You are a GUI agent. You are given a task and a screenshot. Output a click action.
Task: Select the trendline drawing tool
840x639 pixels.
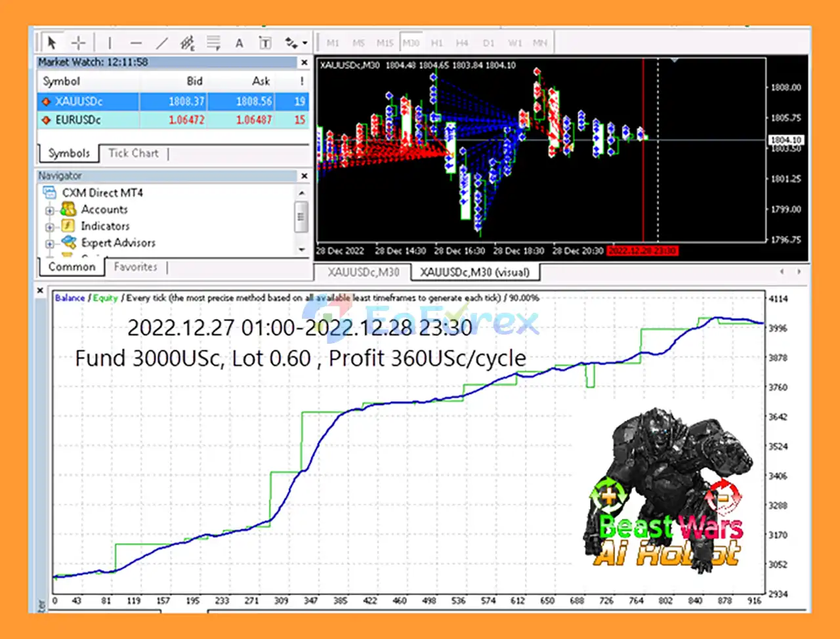coord(161,43)
